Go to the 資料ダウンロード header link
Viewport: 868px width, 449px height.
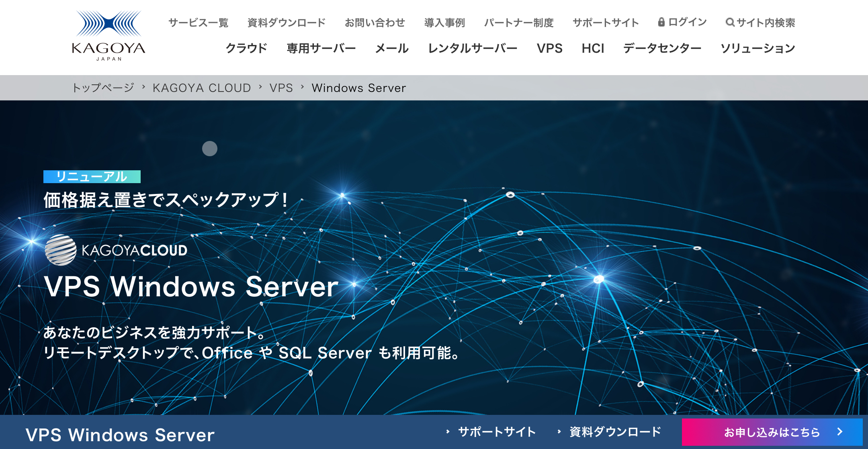pos(287,22)
